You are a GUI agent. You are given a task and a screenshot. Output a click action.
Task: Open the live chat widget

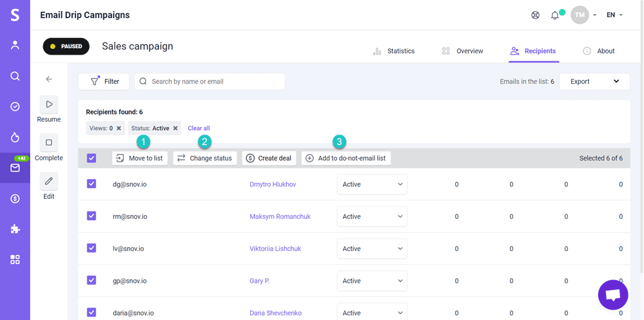(x=612, y=295)
